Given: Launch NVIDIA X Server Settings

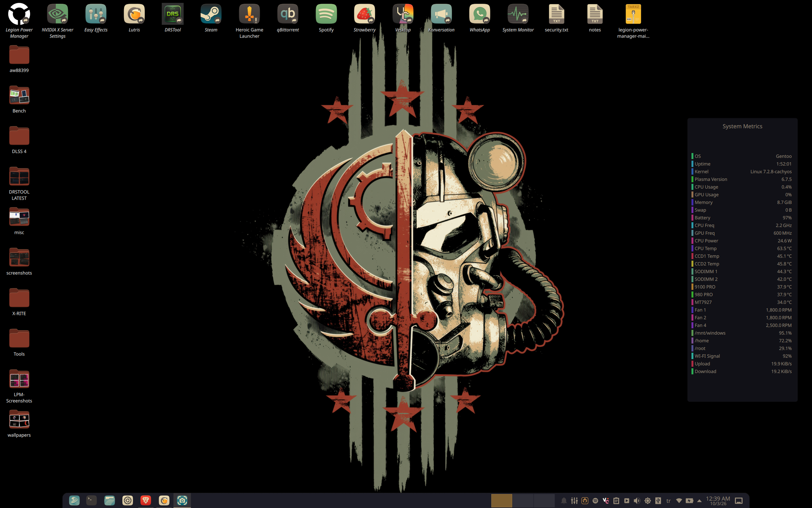Looking at the screenshot, I should pos(57,14).
